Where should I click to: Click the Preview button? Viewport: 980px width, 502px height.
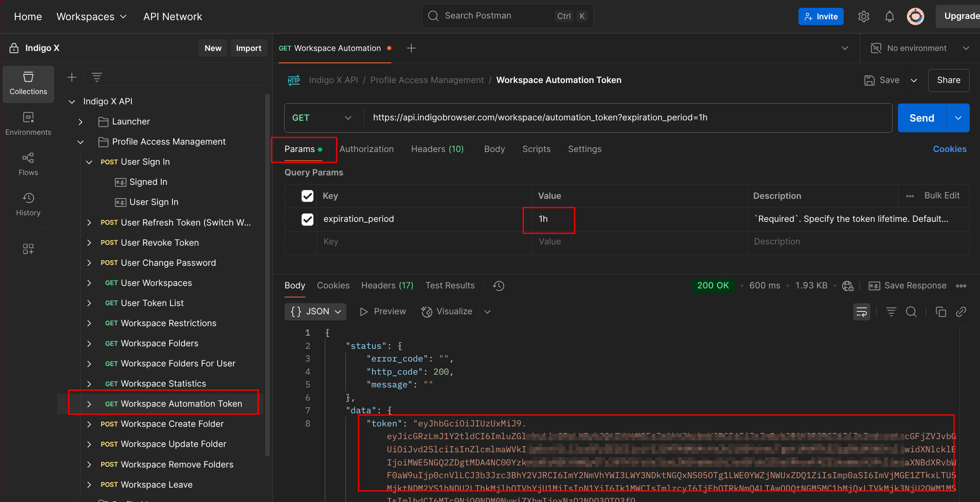tap(383, 311)
